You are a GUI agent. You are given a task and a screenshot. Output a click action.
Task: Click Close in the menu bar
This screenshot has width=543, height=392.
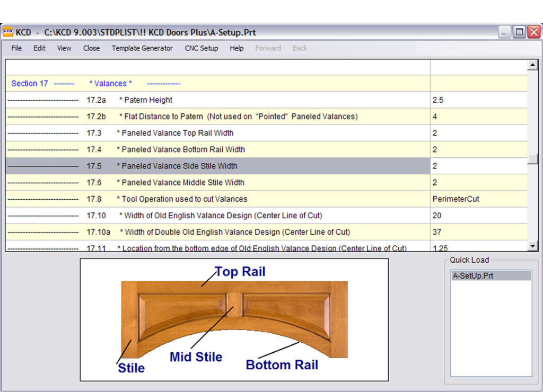coord(91,48)
